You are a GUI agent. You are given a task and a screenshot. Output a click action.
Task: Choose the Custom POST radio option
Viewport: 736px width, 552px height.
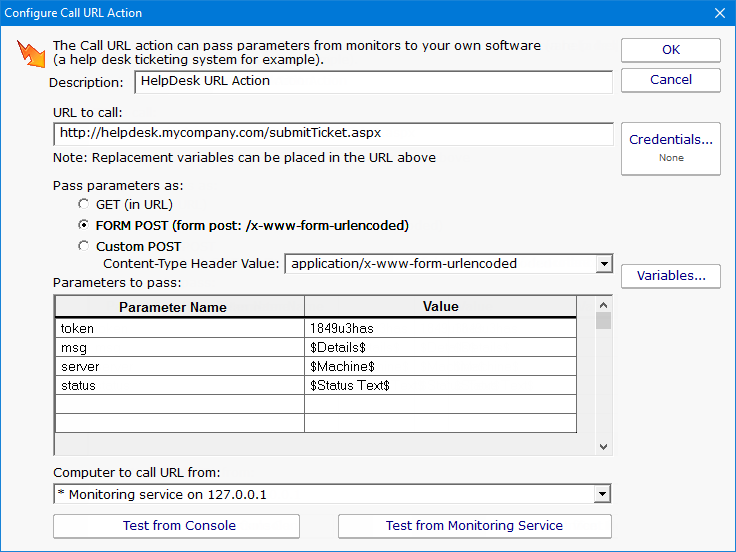84,246
